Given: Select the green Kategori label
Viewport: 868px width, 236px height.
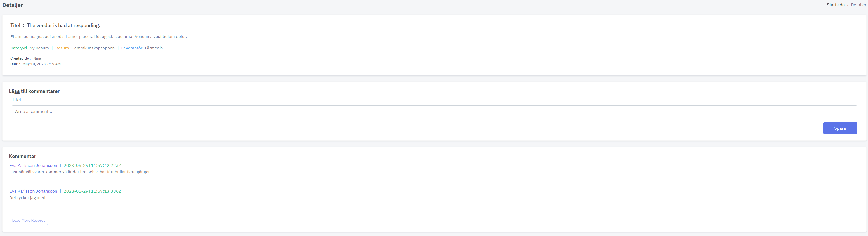Looking at the screenshot, I should 18,48.
